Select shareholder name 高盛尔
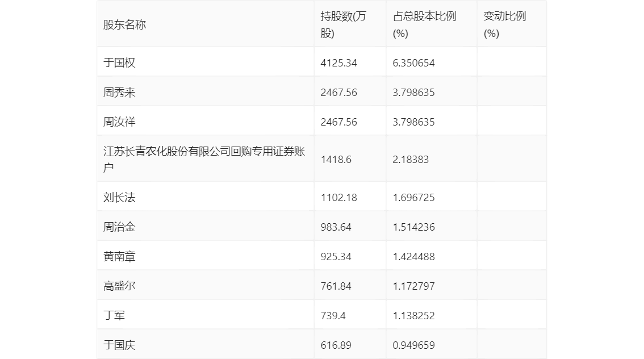The image size is (644, 359). pyautogui.click(x=119, y=286)
